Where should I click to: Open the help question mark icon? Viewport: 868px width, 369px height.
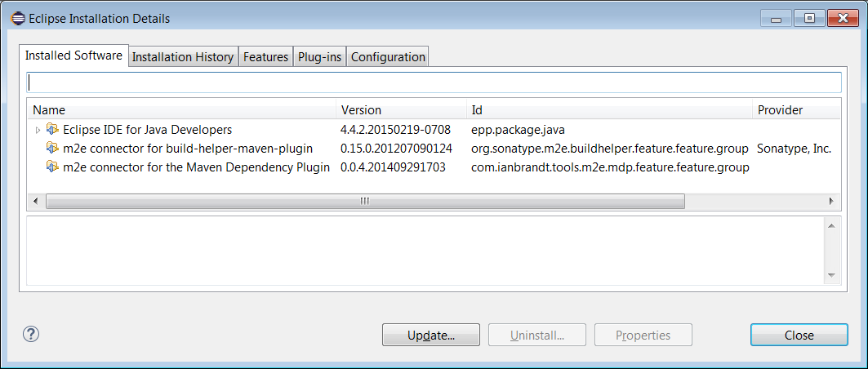point(31,334)
